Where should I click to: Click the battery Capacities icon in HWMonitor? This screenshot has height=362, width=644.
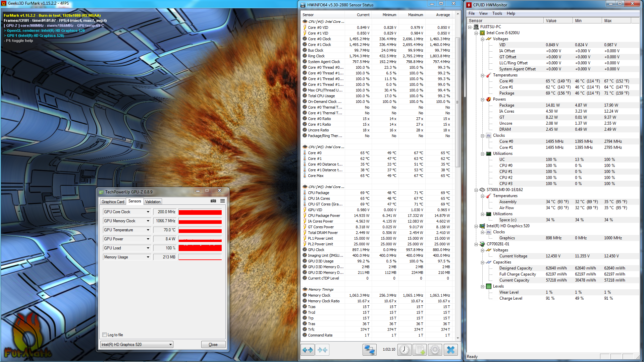pyautogui.click(x=489, y=262)
